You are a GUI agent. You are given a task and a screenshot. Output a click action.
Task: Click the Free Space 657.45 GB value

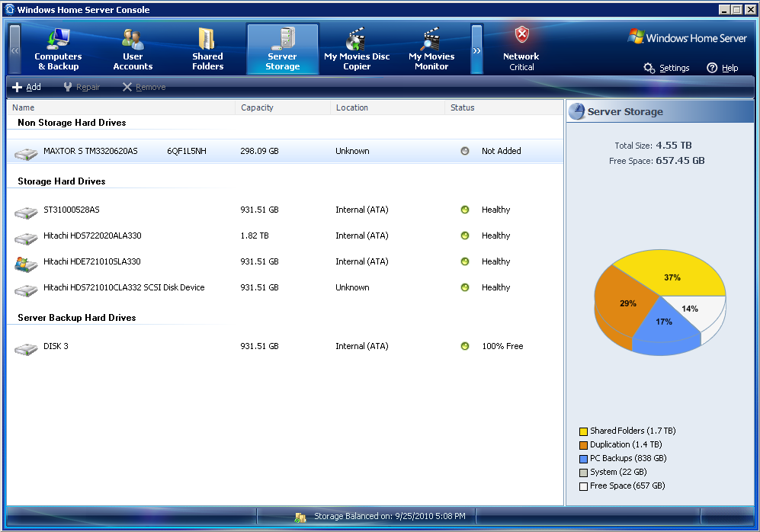(x=680, y=160)
